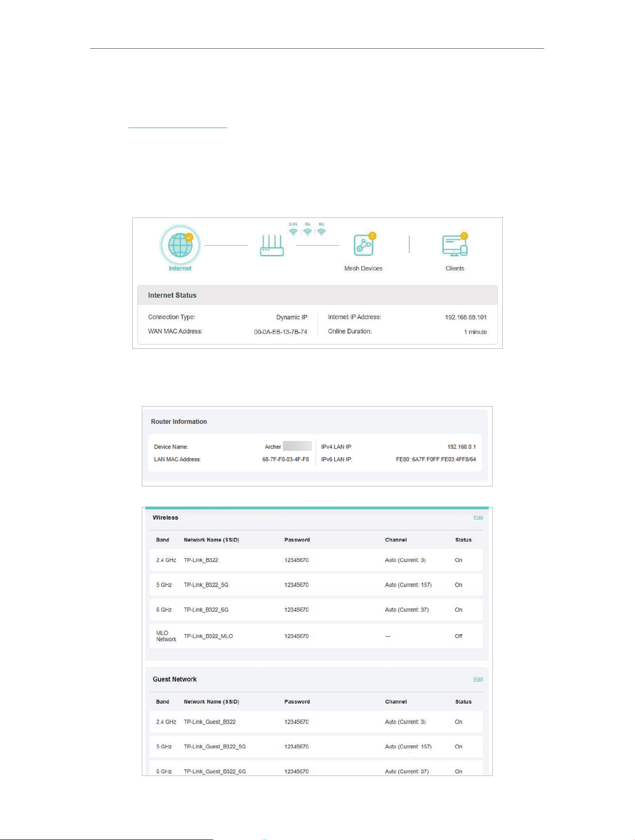Click the 2.4G Wi-Fi signal icon
This screenshot has height=840, width=635.
pyautogui.click(x=293, y=232)
